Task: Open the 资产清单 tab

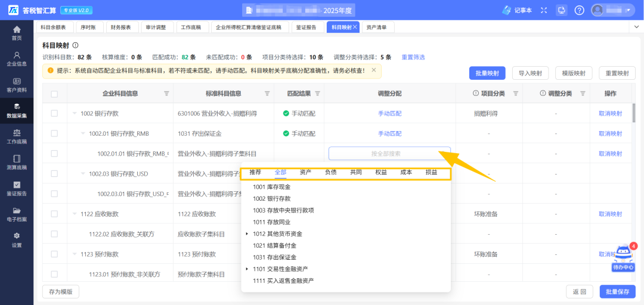Action: [x=377, y=27]
